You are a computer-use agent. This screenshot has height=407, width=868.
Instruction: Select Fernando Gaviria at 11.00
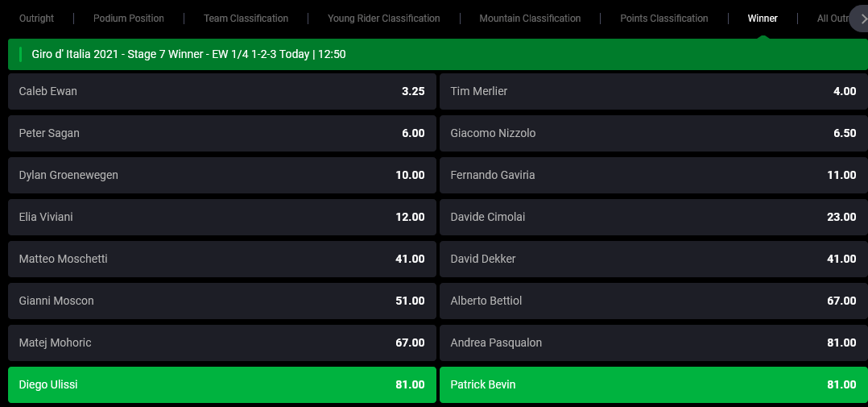(x=654, y=175)
